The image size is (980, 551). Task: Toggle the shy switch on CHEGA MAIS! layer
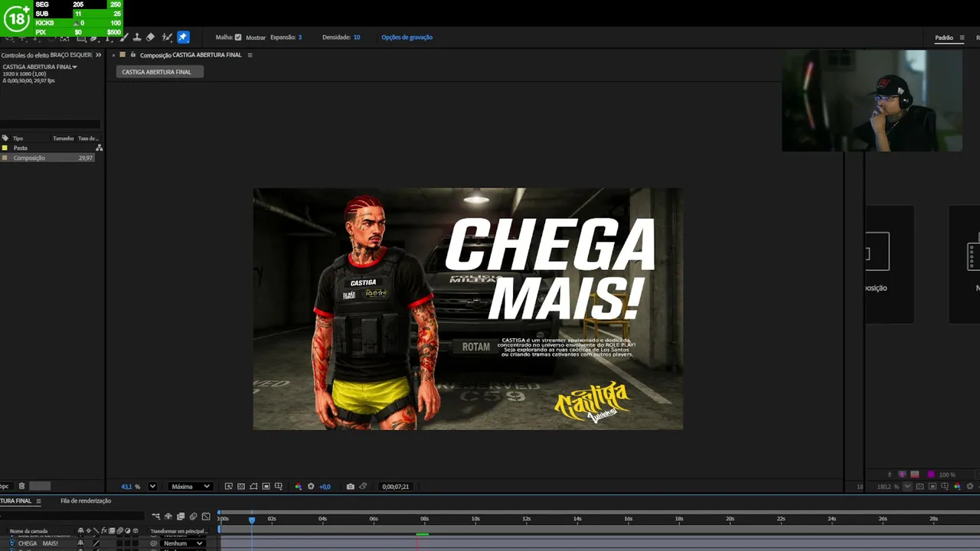pos(80,543)
